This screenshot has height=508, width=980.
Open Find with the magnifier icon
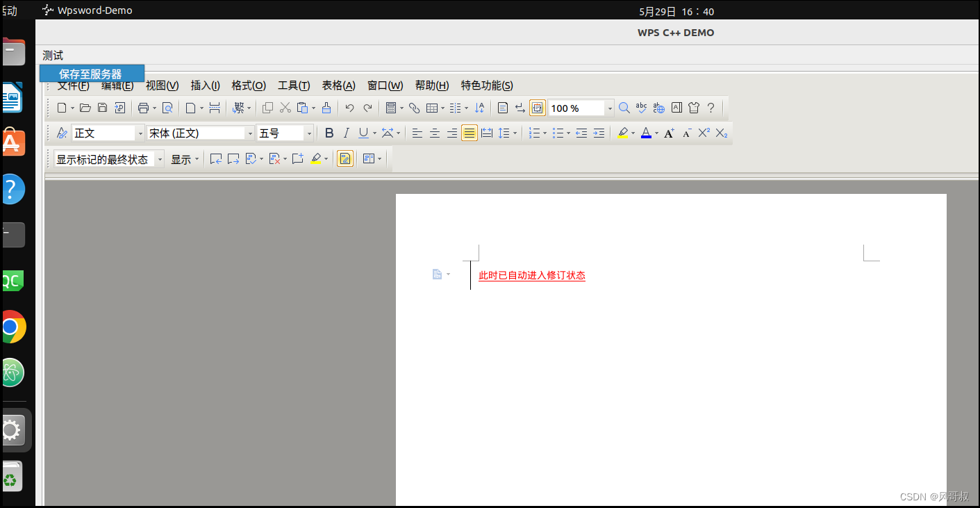click(624, 108)
